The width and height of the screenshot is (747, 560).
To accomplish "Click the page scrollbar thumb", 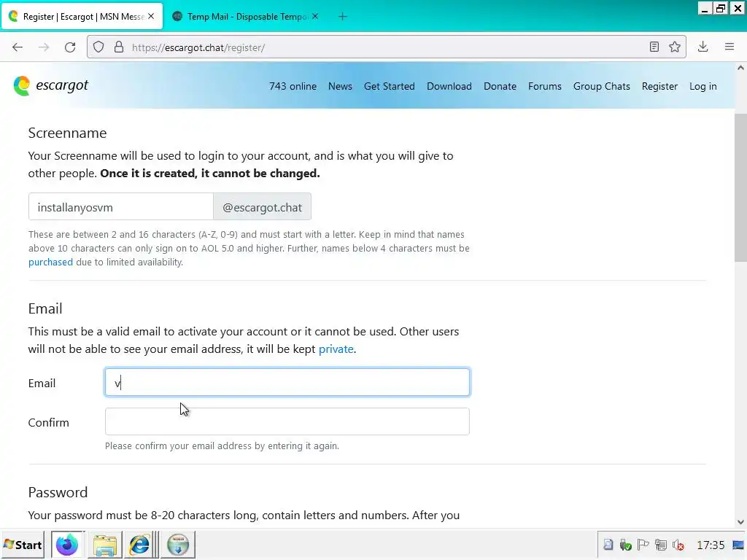I will pos(740,187).
